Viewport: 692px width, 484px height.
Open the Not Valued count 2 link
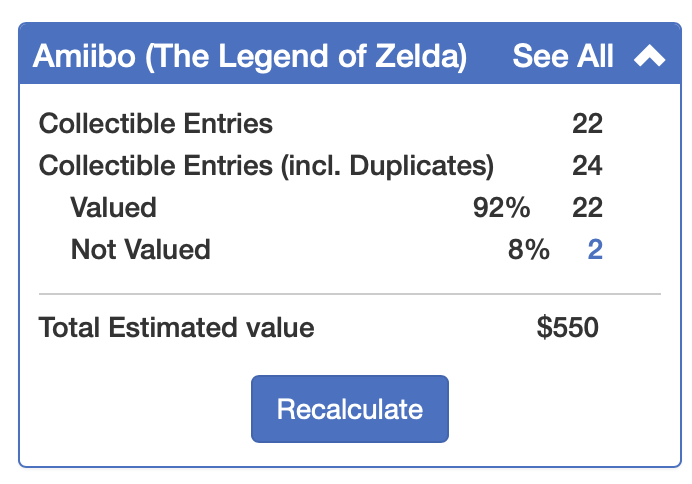pyautogui.click(x=594, y=249)
